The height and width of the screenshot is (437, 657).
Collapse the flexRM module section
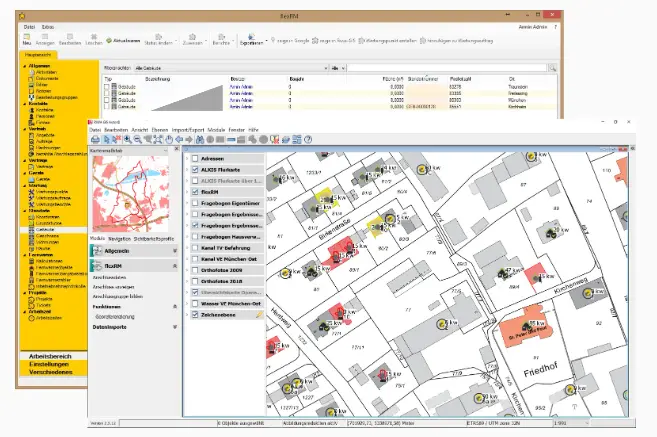[x=176, y=268]
